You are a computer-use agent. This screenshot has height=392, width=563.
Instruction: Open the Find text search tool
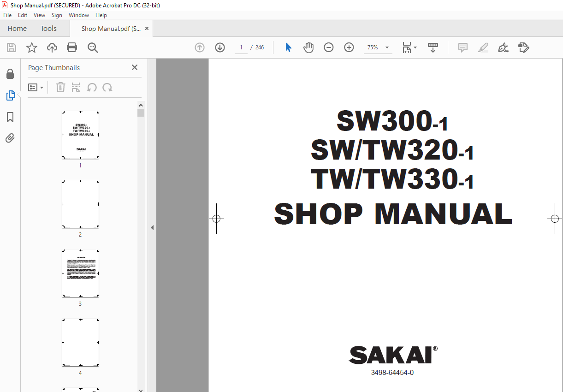[x=93, y=48]
